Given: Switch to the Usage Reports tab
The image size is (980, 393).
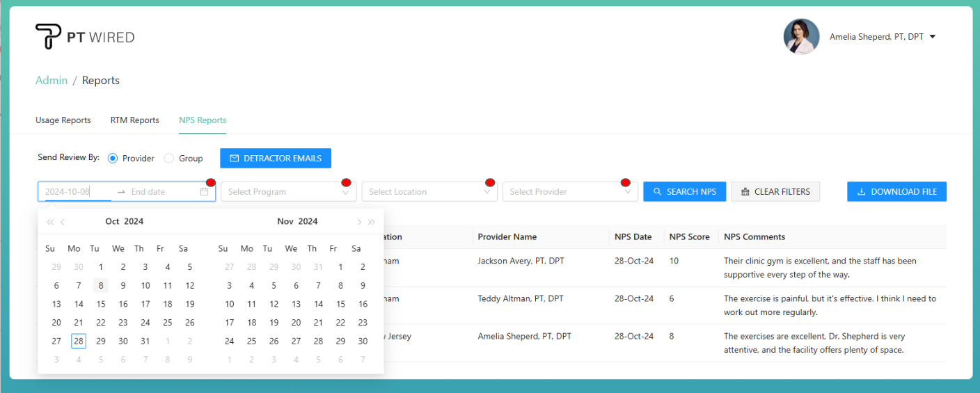Looking at the screenshot, I should (63, 120).
